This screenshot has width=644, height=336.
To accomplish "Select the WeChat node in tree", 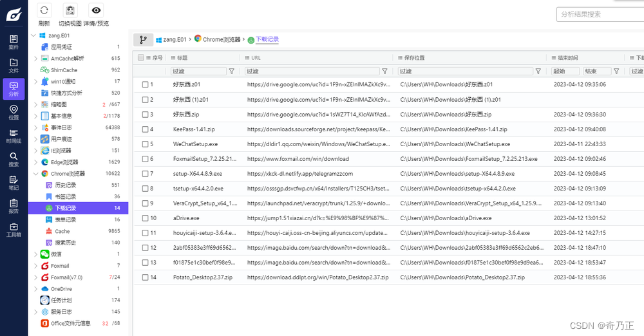I will (x=56, y=254).
